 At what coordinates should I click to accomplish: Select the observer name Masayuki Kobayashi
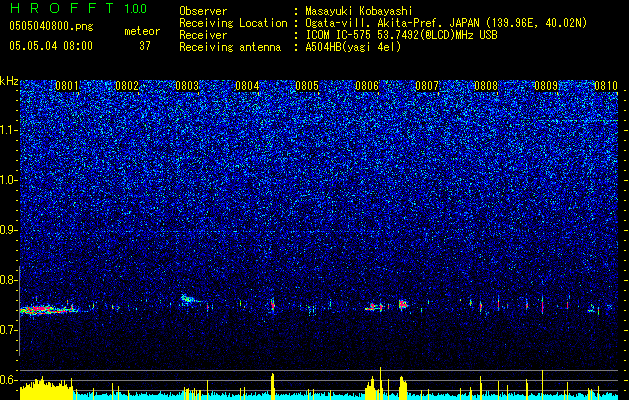358,11
